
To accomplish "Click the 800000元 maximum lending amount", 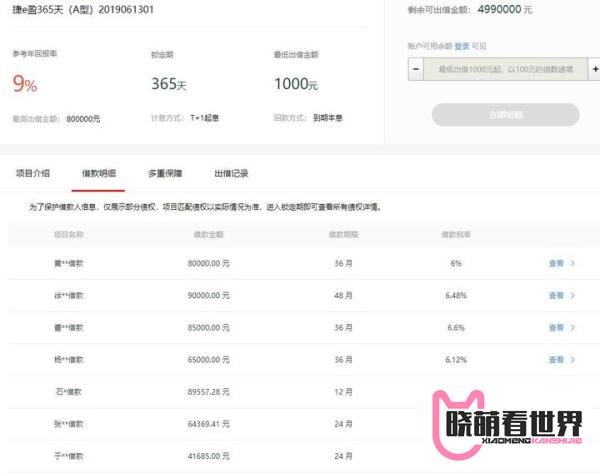I will (83, 119).
